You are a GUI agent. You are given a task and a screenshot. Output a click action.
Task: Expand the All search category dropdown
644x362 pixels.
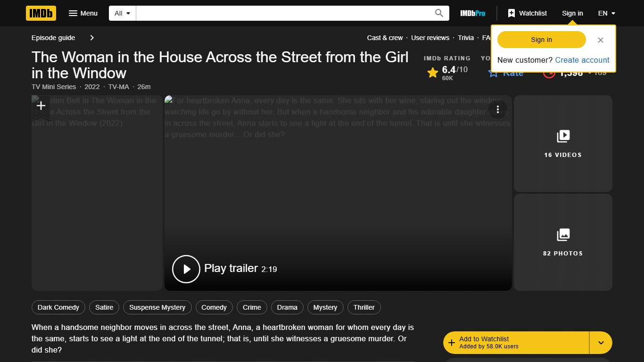tap(122, 13)
